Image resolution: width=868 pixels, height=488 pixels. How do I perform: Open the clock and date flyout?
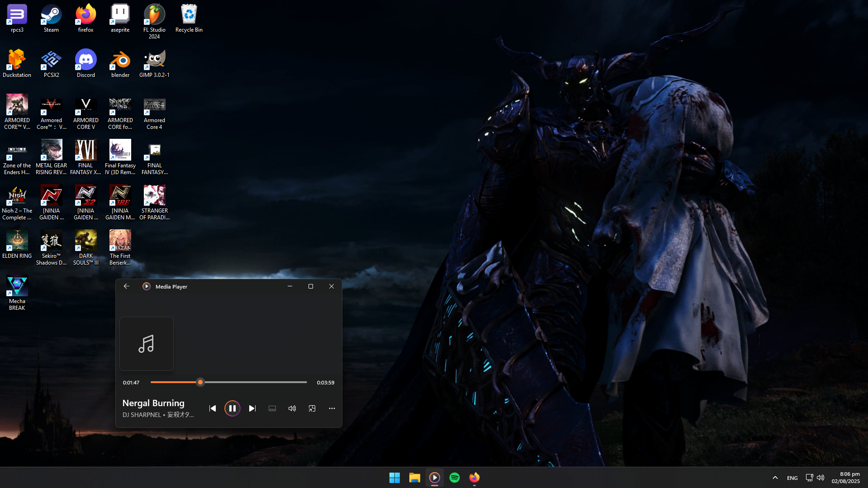pyautogui.click(x=845, y=478)
